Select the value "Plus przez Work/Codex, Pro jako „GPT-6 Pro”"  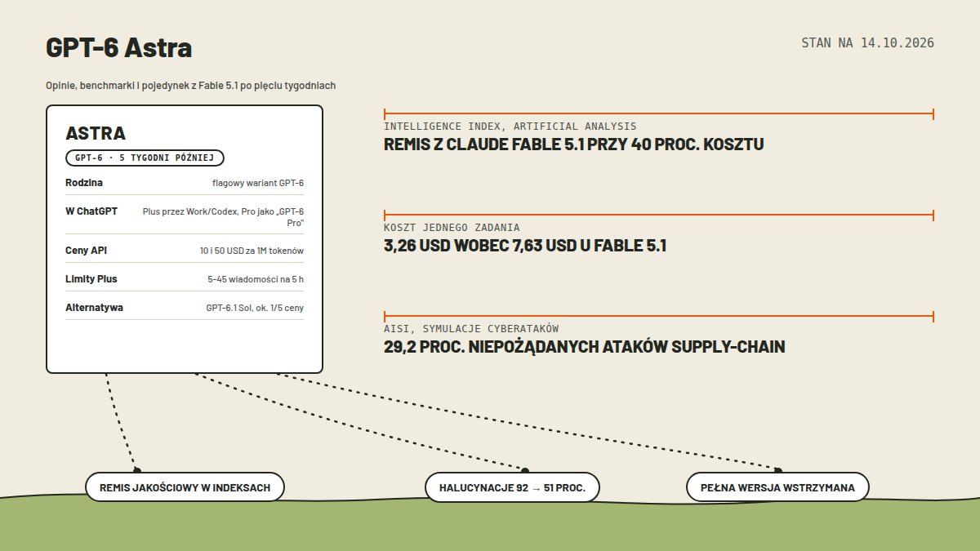tap(223, 216)
